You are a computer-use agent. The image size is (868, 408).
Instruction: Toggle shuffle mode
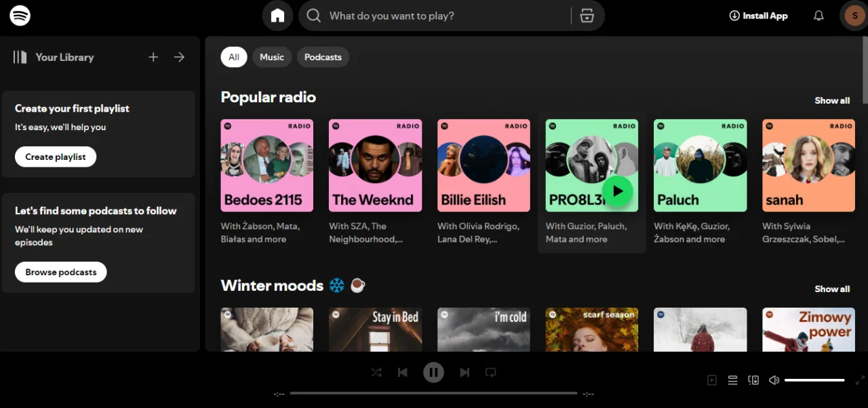click(376, 372)
